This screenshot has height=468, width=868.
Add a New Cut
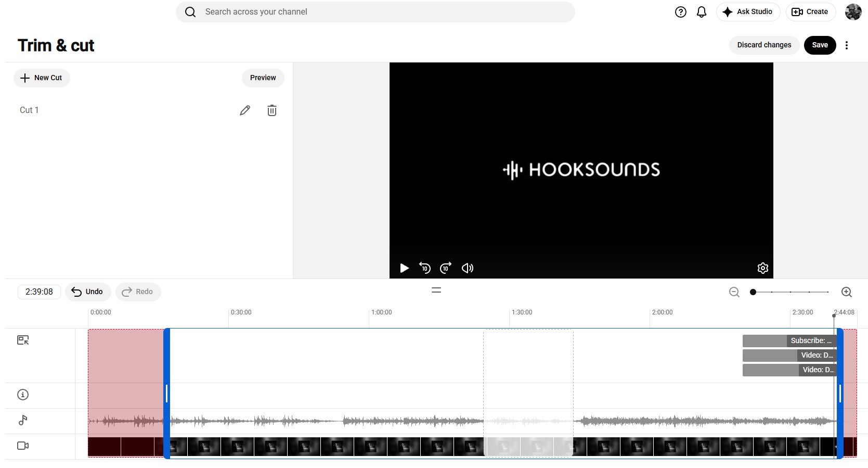tap(42, 78)
